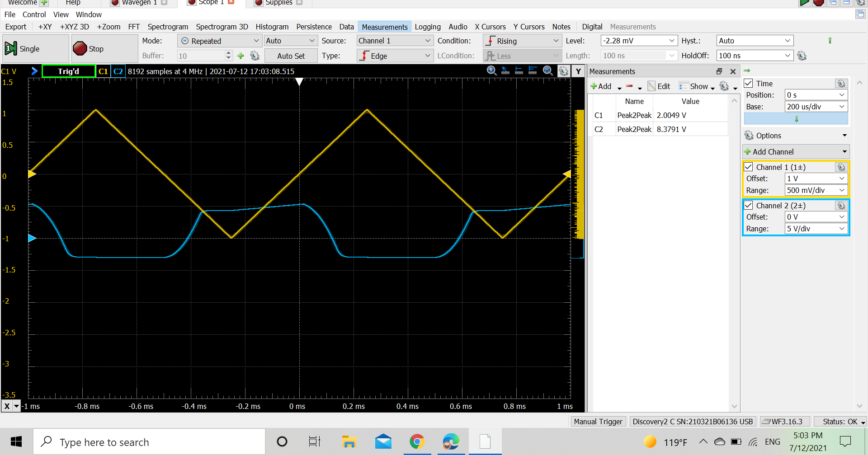868x455 pixels.
Task: Open Chrome from the taskbar
Action: click(x=417, y=441)
